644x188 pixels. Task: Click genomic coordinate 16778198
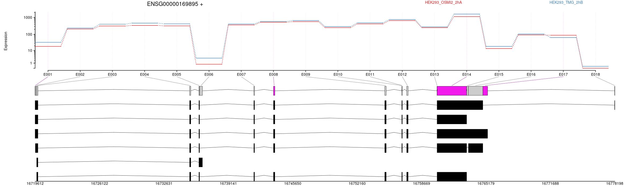point(615,184)
